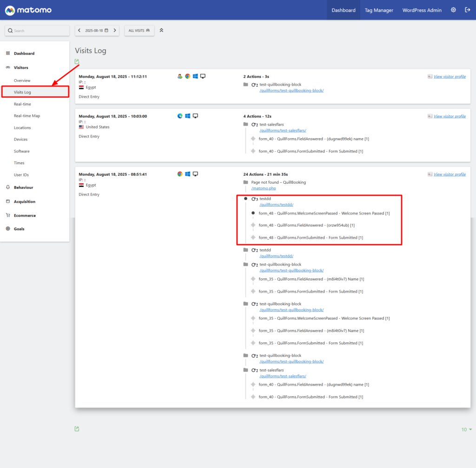Click the Edge browser icon in 10:03:00 visit

click(180, 116)
